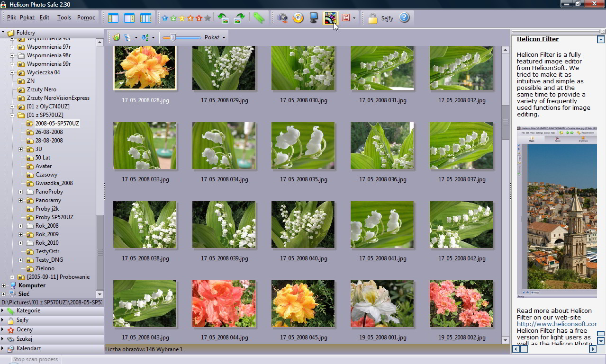Image resolution: width=606 pixels, height=364 pixels.
Task: Open the sort order dropdown arrow
Action: tap(153, 37)
